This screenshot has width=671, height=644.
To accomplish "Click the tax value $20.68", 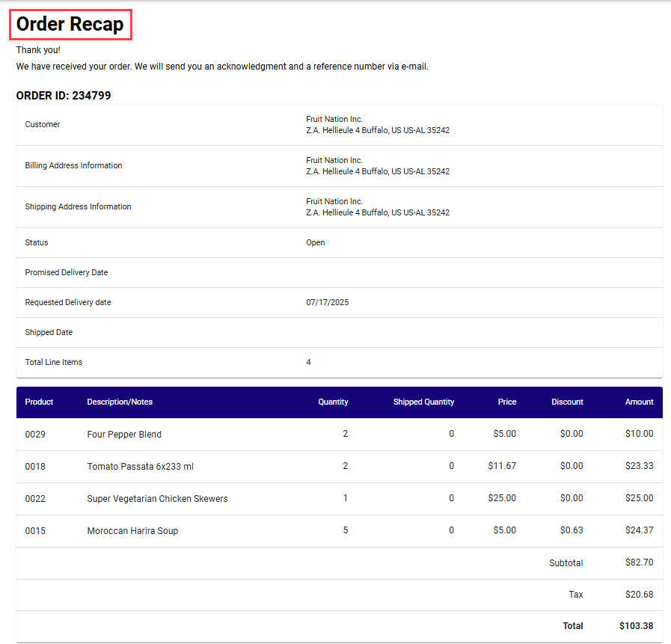I will click(639, 595).
